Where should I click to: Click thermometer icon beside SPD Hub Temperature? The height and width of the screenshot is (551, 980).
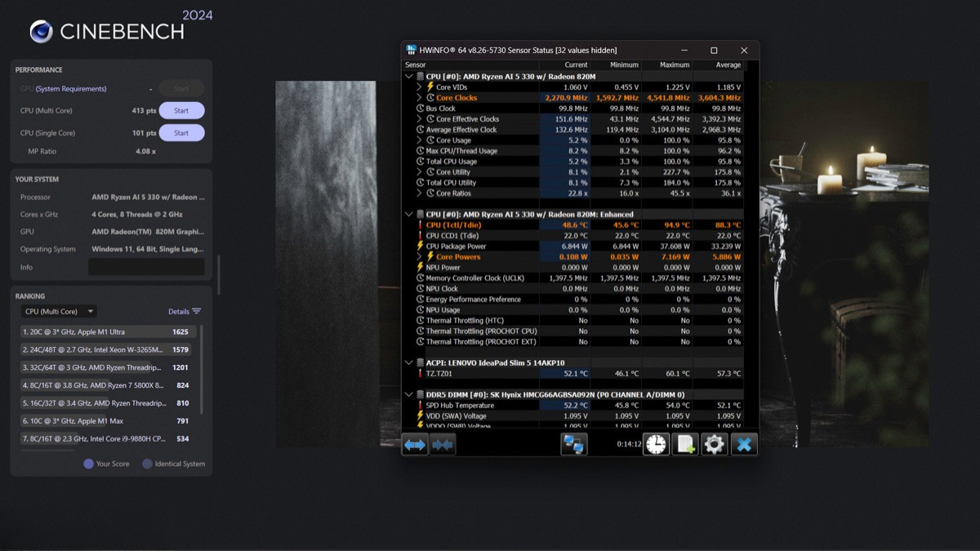pyautogui.click(x=421, y=406)
